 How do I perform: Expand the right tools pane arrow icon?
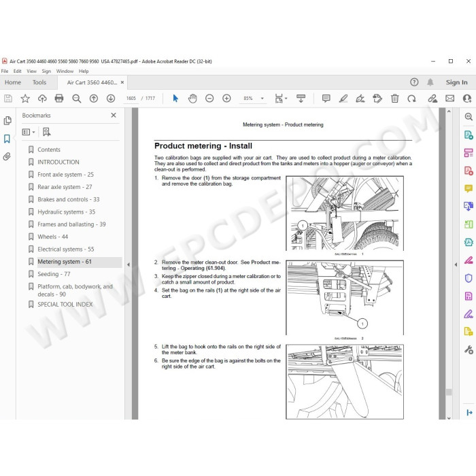click(469, 412)
